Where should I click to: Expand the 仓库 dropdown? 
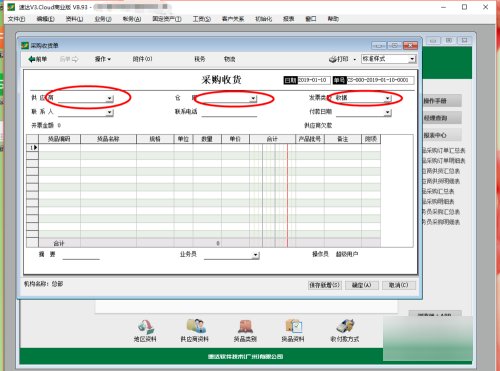click(x=253, y=98)
